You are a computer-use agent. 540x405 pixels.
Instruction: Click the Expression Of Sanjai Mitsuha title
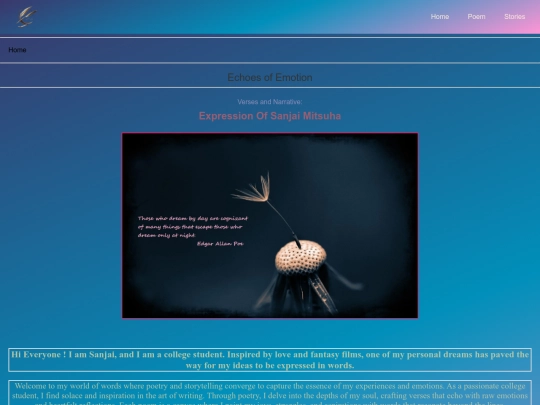pos(270,116)
